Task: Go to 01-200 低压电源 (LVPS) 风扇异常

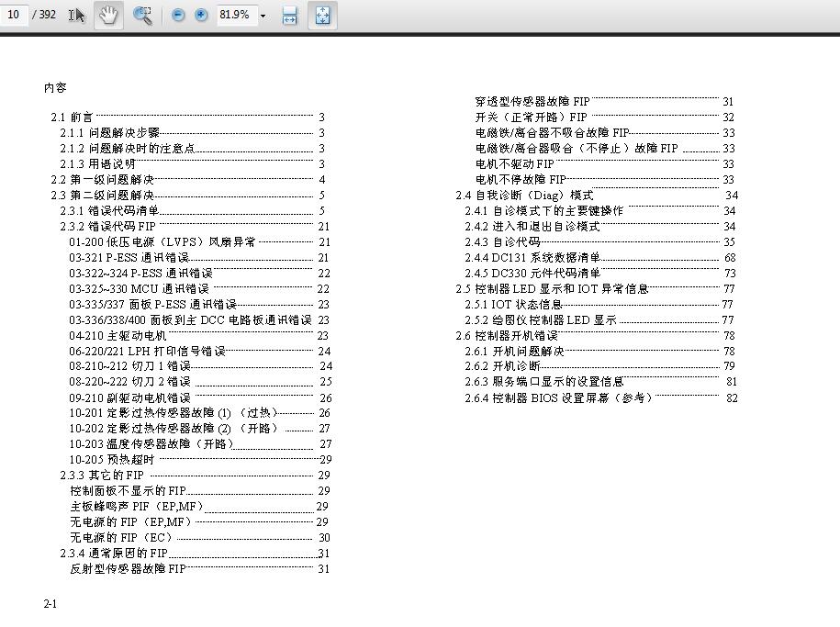Action: 162,242
